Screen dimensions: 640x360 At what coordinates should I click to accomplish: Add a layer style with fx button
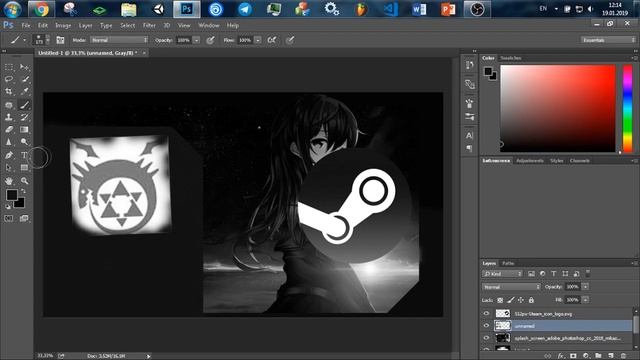pyautogui.click(x=561, y=356)
